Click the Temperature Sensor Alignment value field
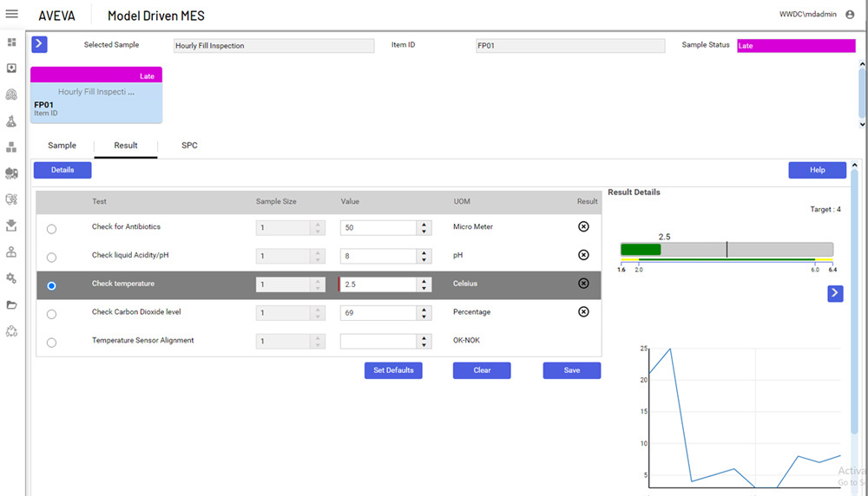Viewport: 868px width, 496px height. click(x=378, y=342)
